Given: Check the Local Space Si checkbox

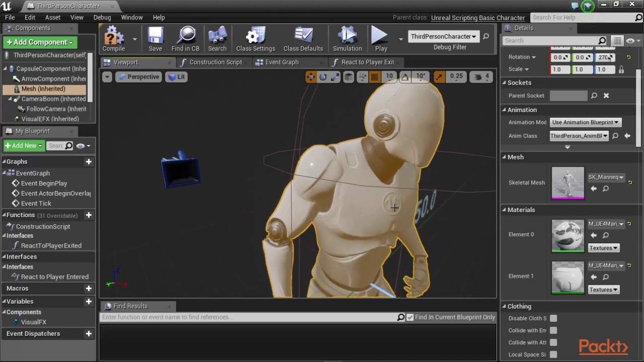Looking at the screenshot, I should pos(553,354).
